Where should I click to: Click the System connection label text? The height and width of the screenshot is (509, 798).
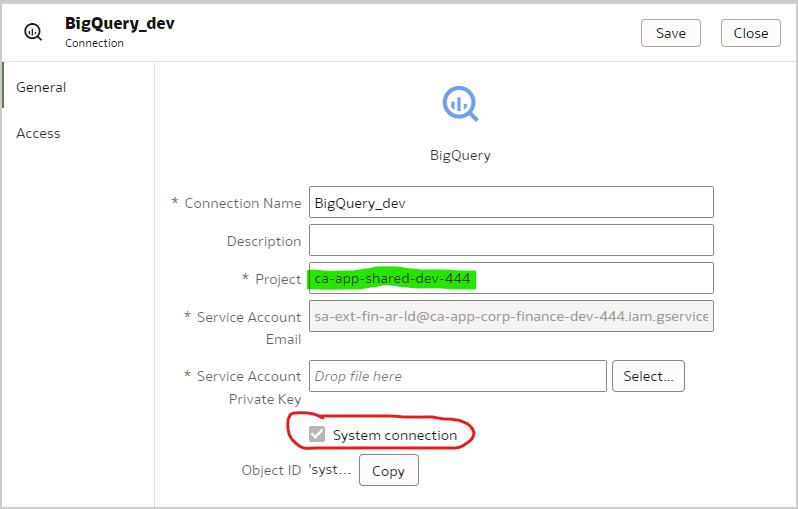(395, 435)
